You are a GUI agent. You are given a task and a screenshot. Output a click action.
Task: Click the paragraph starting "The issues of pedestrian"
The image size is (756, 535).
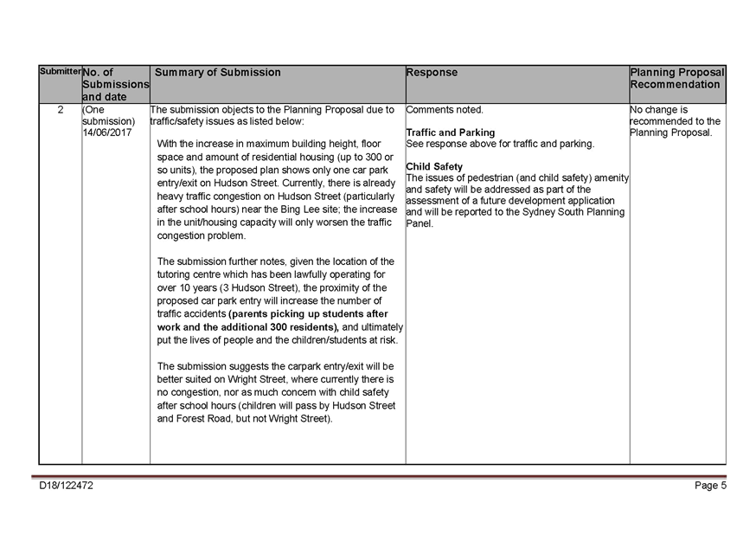pos(516,200)
